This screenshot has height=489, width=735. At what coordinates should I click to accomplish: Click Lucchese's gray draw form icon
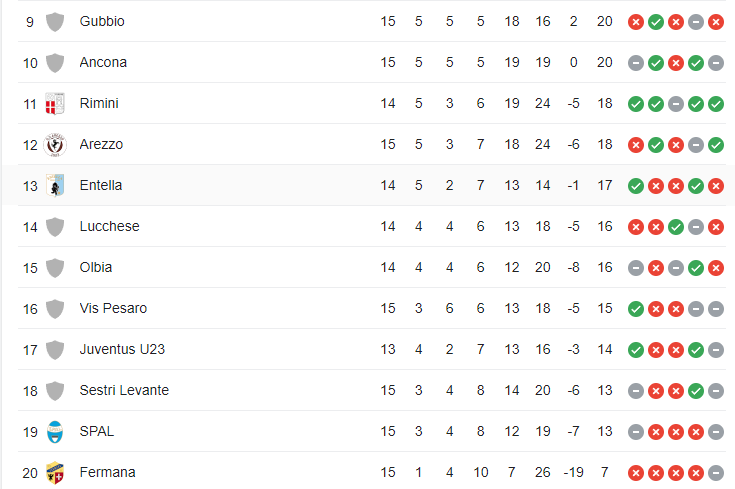[696, 226]
